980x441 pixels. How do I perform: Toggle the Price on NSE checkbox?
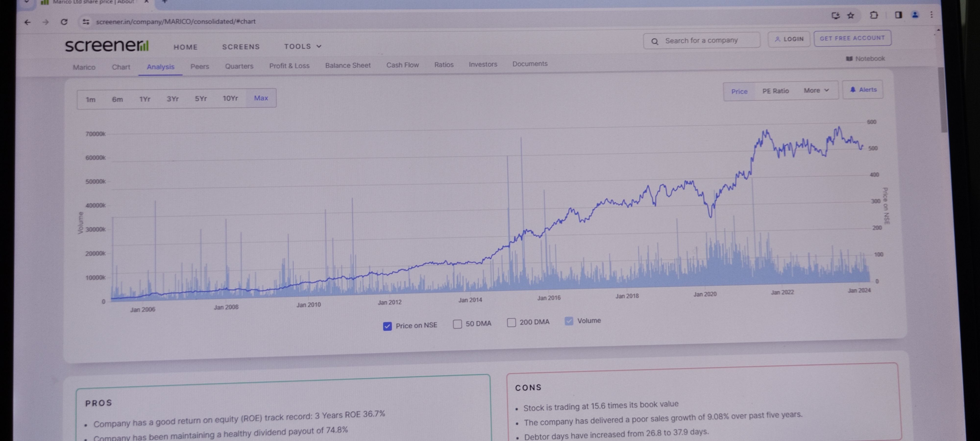click(387, 326)
